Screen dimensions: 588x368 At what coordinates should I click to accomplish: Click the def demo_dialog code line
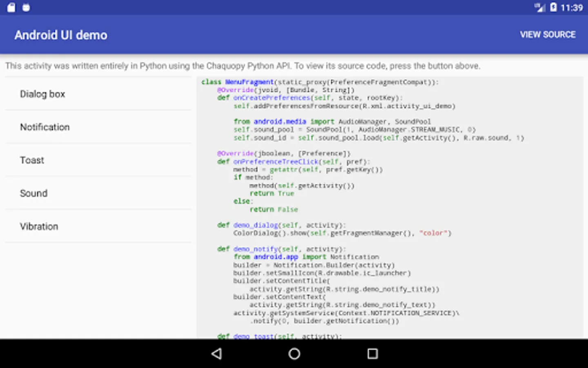coord(281,225)
